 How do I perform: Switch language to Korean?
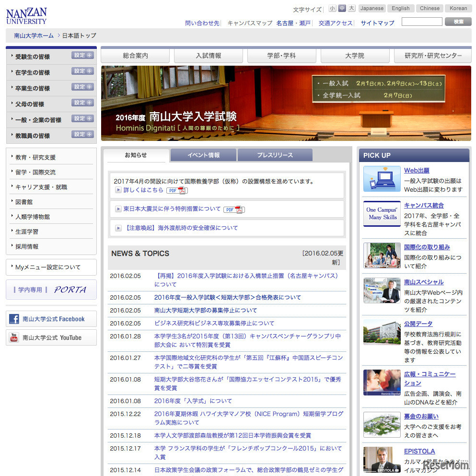coord(458,9)
